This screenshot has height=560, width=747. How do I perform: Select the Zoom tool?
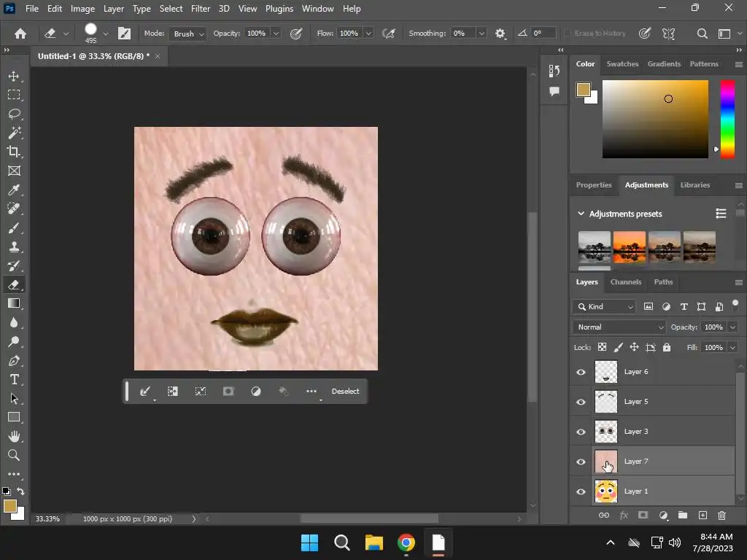coord(14,455)
